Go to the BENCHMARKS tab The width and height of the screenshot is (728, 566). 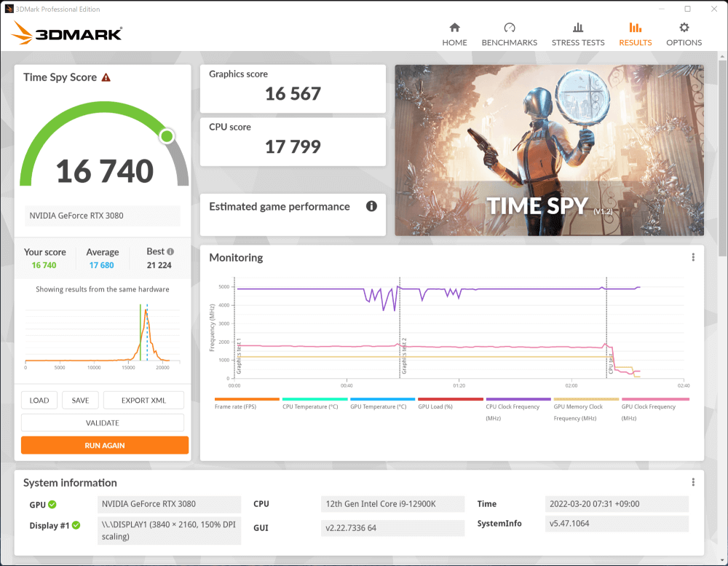[x=510, y=34]
